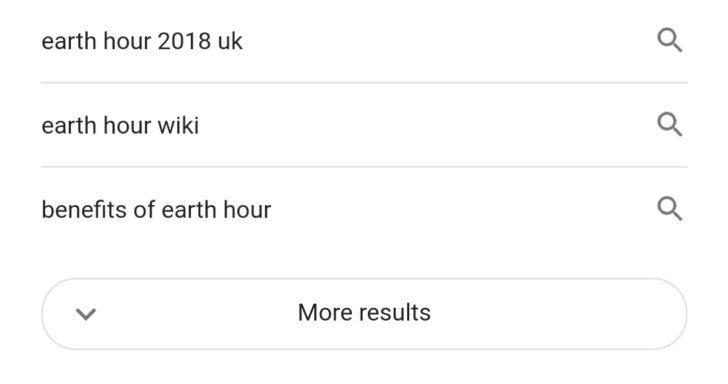
Task: Search for earth hour 2018 uk via text
Action: pos(142,41)
